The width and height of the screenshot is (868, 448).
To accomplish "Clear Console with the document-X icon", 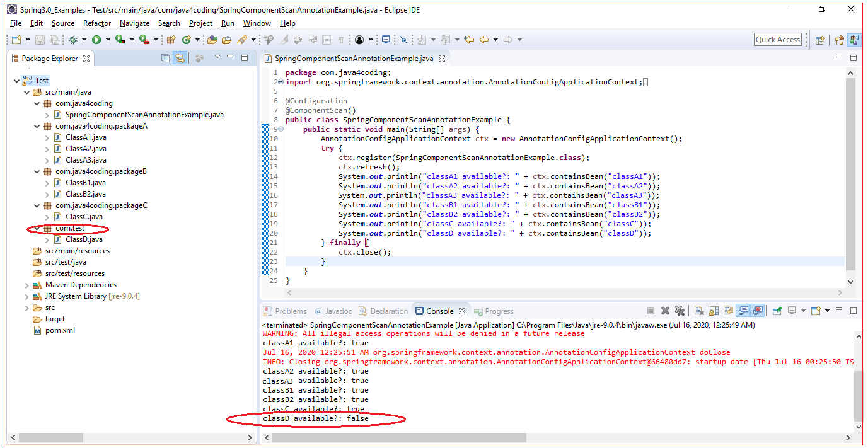I will click(x=699, y=311).
